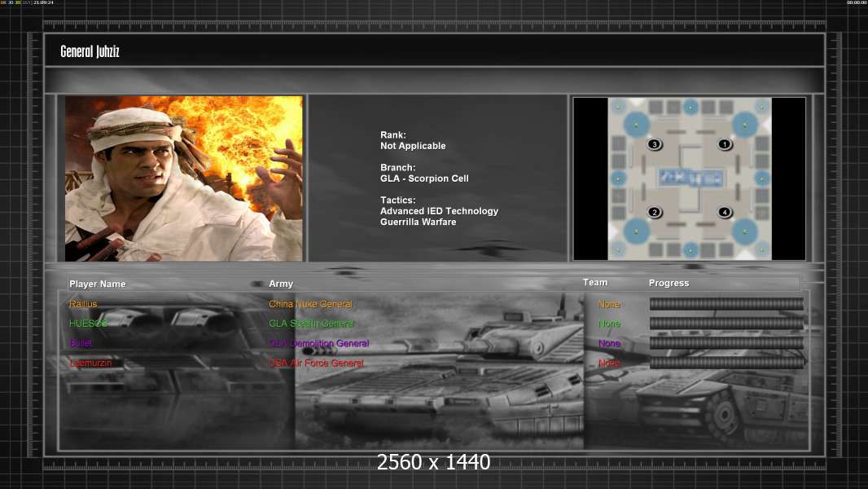868x489 pixels.
Task: Click the 'Rank:' label
Action: tap(393, 135)
